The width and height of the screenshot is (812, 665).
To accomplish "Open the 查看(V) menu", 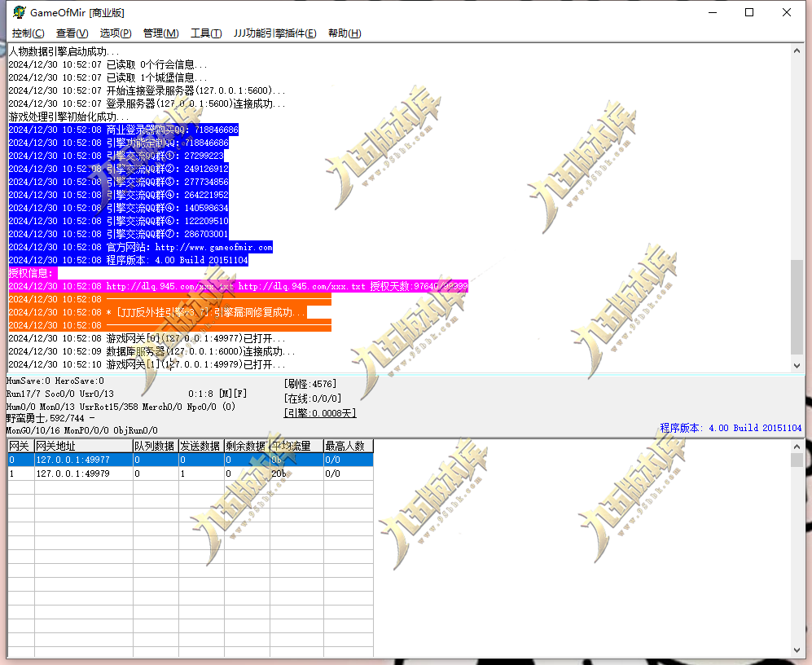I will (72, 33).
